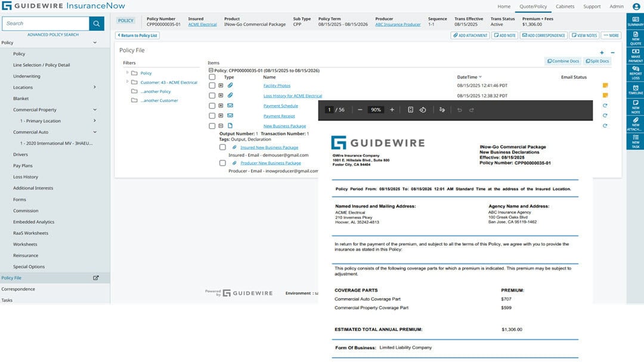644x362 pixels.
Task: Click Return to Policy List
Action: (137, 35)
